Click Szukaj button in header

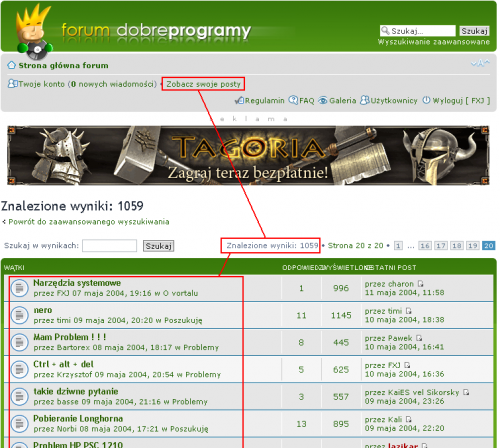[474, 31]
